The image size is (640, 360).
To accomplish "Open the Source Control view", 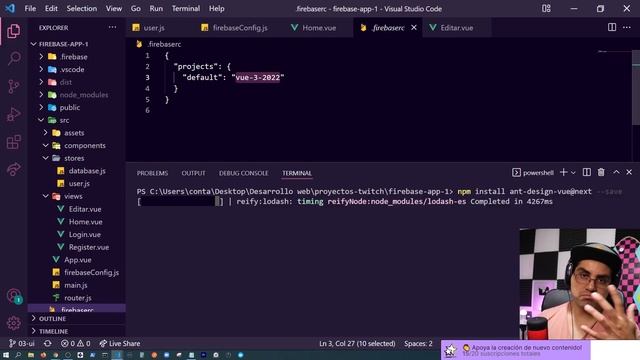I will tap(13, 86).
